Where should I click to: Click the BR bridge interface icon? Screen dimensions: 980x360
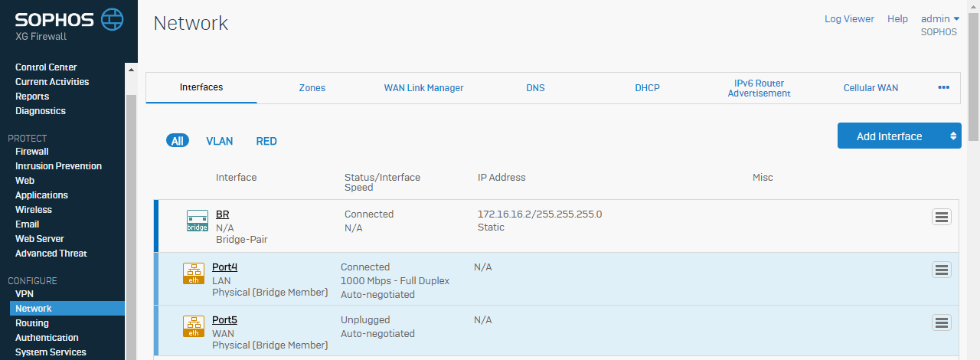[198, 221]
